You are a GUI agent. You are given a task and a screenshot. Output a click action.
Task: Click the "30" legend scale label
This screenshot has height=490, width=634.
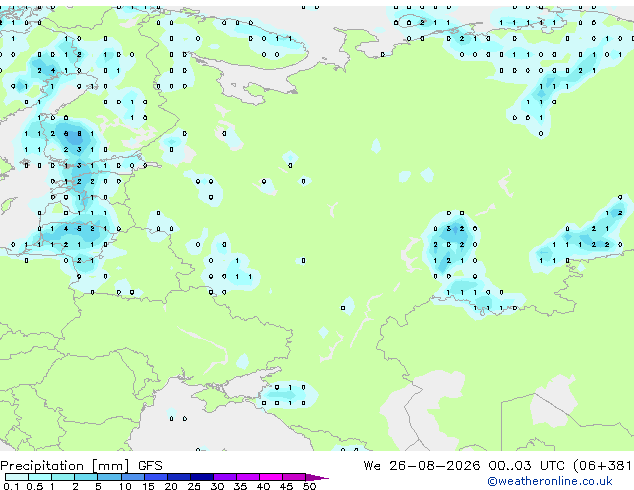pyautogui.click(x=217, y=486)
